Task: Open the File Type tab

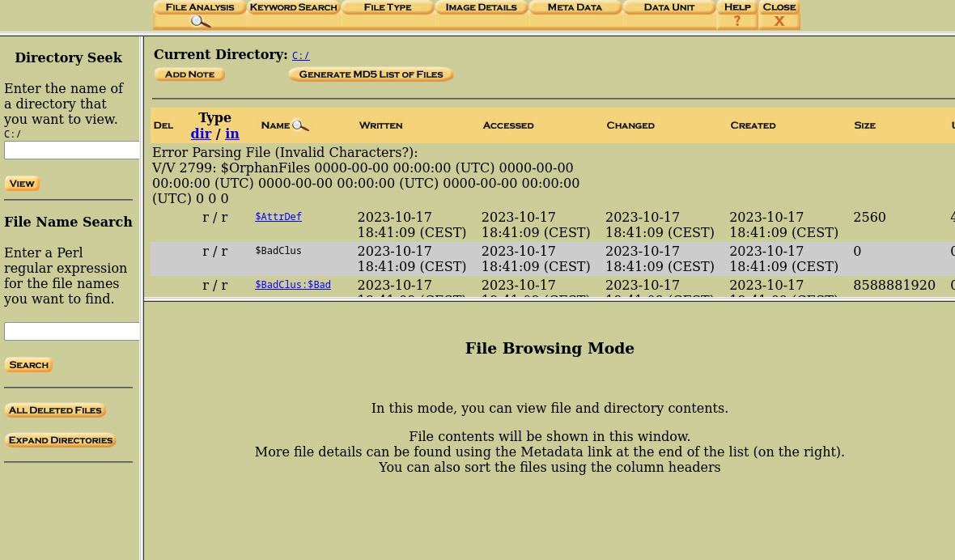Action: (x=388, y=7)
